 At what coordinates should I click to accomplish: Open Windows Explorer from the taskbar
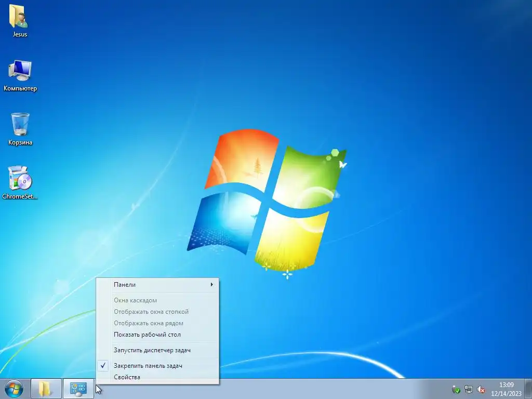[46, 389]
